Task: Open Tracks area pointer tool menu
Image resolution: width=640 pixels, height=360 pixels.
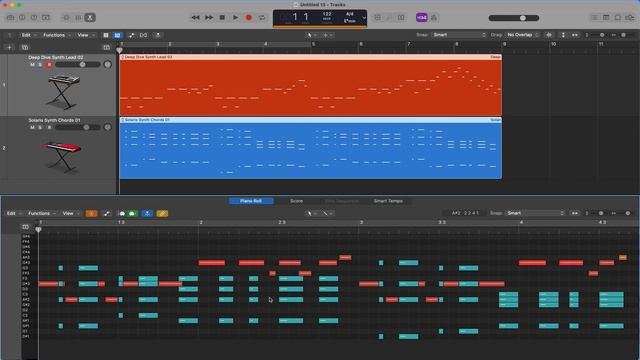Action: [x=312, y=35]
